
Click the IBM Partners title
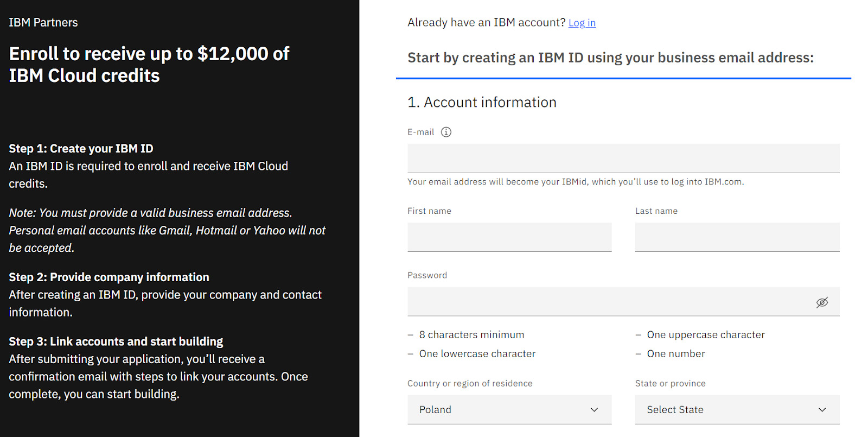43,23
